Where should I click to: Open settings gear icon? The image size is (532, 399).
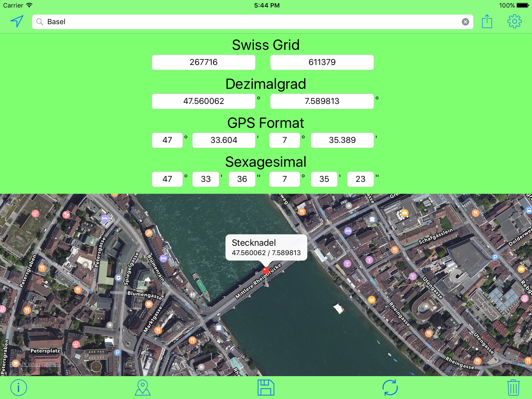point(514,21)
